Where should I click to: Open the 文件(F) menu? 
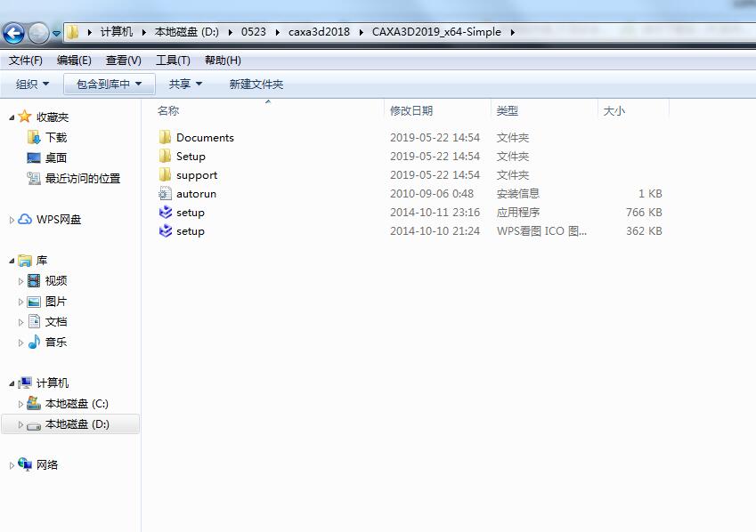pyautogui.click(x=26, y=60)
